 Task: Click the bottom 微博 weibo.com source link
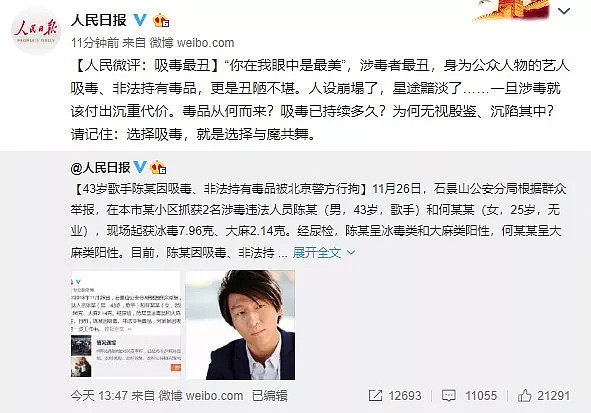point(201,396)
